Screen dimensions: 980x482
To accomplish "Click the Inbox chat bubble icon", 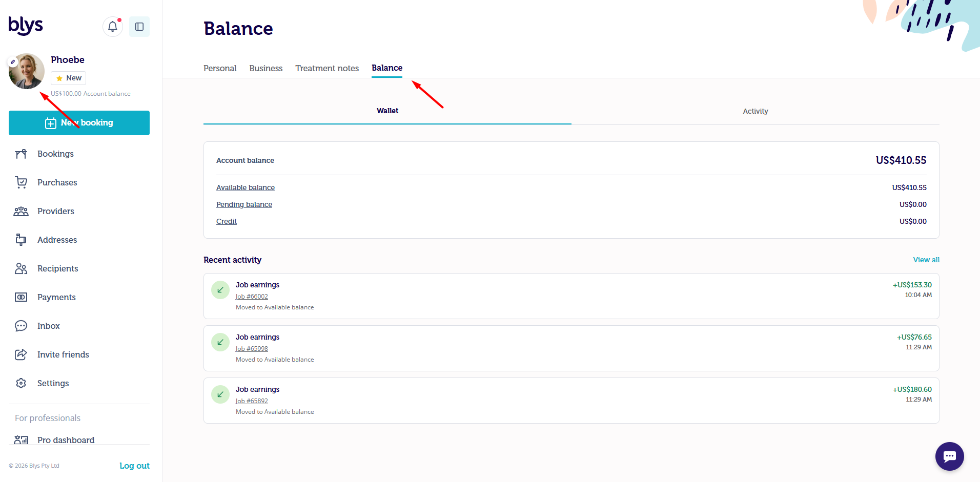I will (x=21, y=326).
